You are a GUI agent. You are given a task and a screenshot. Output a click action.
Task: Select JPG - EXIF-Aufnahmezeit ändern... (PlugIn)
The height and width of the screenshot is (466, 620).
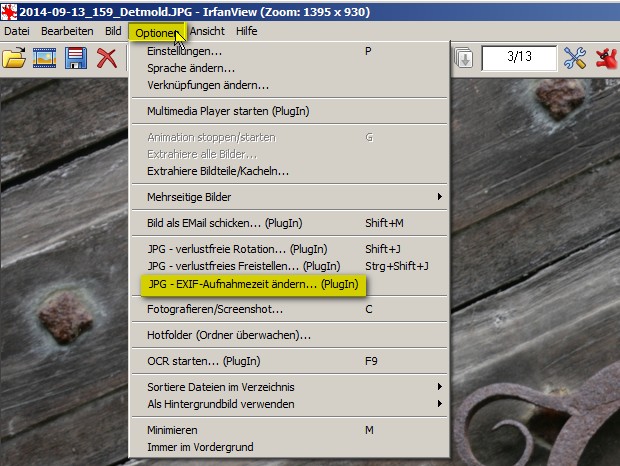tap(253, 284)
